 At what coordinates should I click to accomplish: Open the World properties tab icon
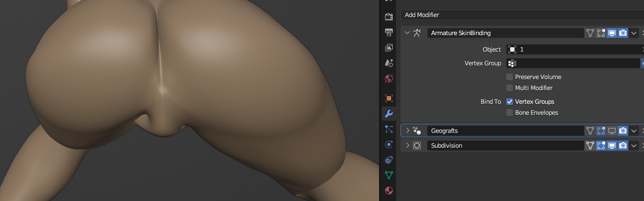pyautogui.click(x=388, y=78)
